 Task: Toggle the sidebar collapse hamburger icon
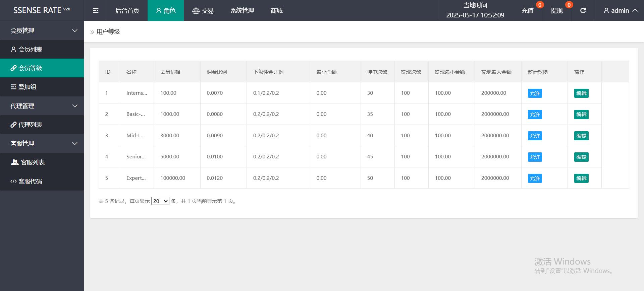click(96, 11)
